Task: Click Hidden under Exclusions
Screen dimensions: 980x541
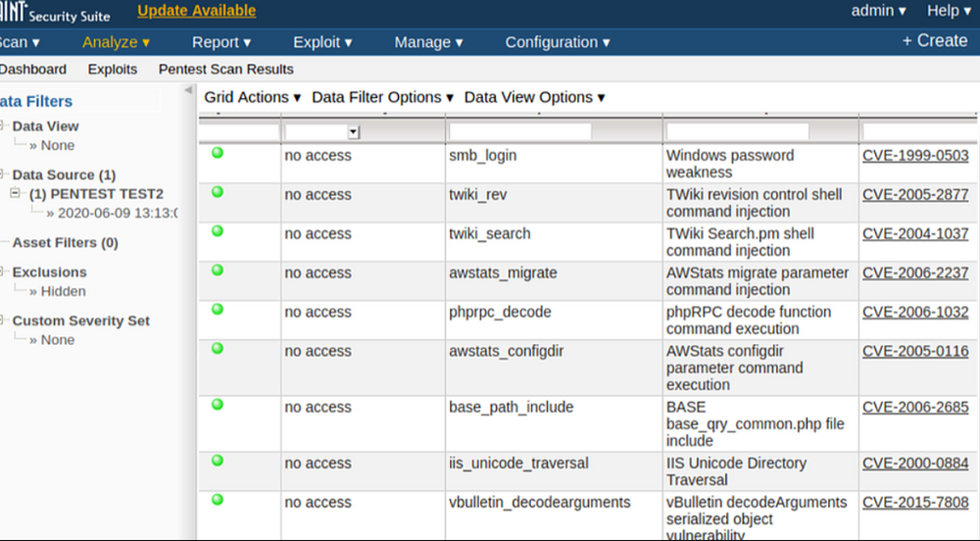Action: [x=63, y=292]
